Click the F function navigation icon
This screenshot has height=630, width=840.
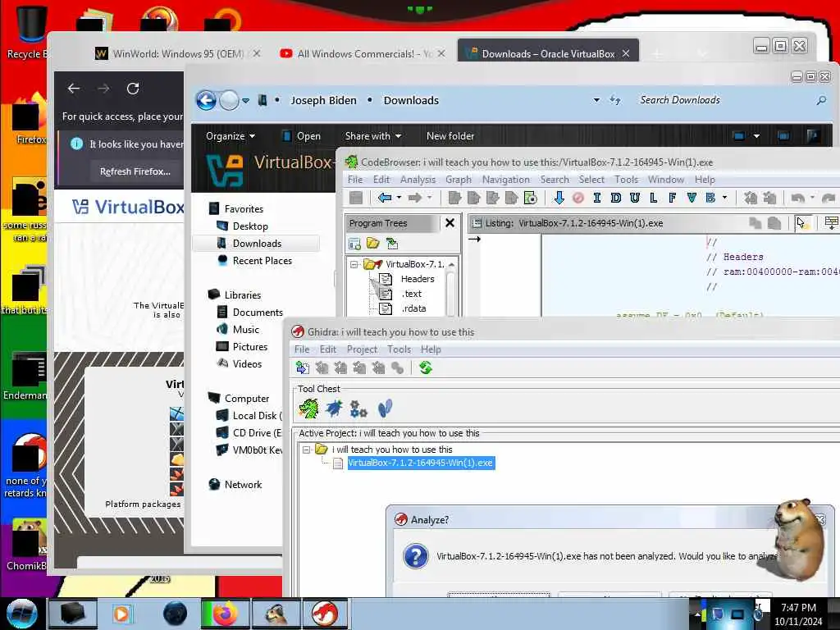click(673, 198)
